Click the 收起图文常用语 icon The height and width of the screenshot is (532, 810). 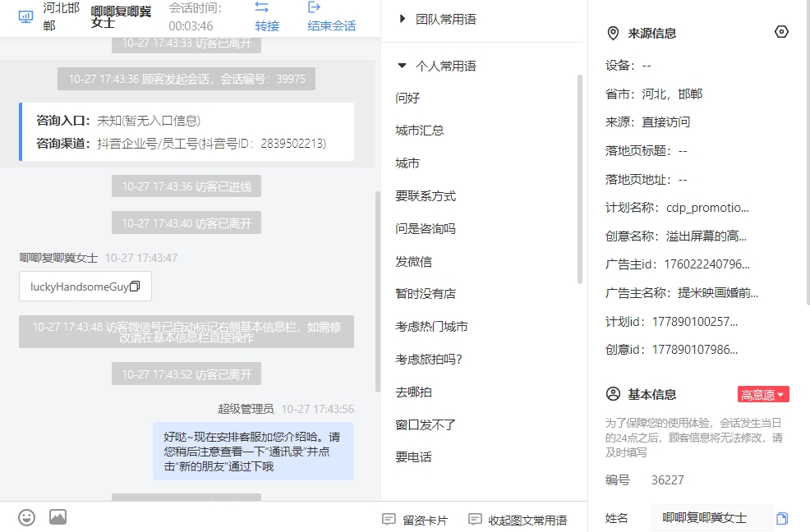coord(475,519)
